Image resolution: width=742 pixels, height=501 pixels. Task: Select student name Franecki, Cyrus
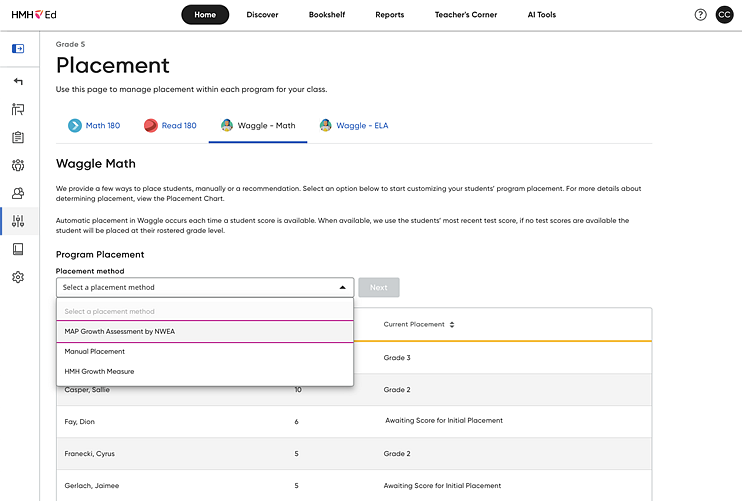click(x=89, y=454)
